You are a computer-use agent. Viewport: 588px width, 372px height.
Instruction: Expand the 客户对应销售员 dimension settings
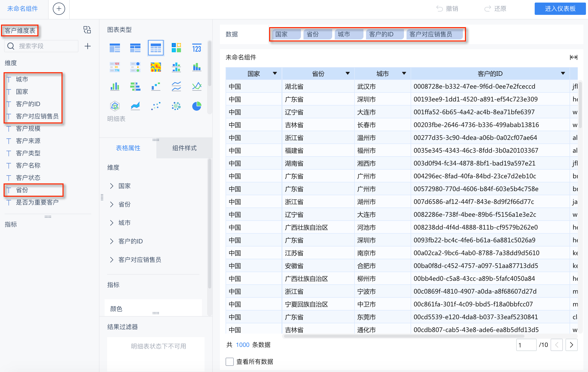111,260
